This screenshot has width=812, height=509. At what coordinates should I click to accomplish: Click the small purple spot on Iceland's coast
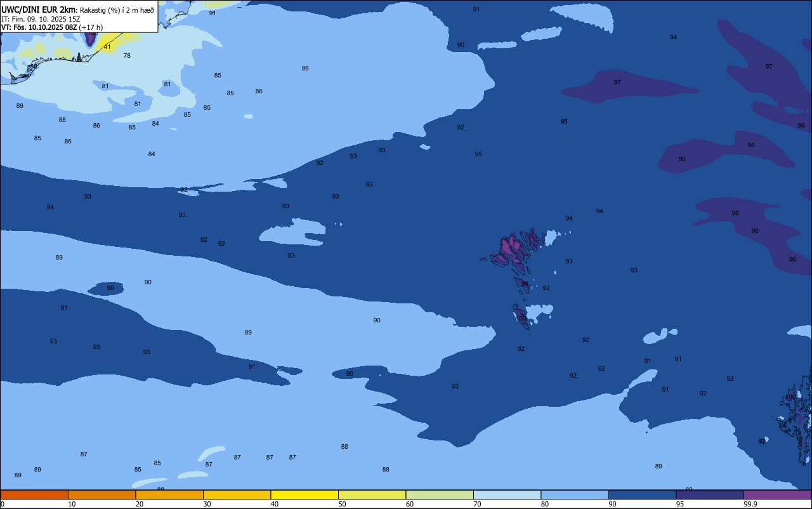[90, 38]
